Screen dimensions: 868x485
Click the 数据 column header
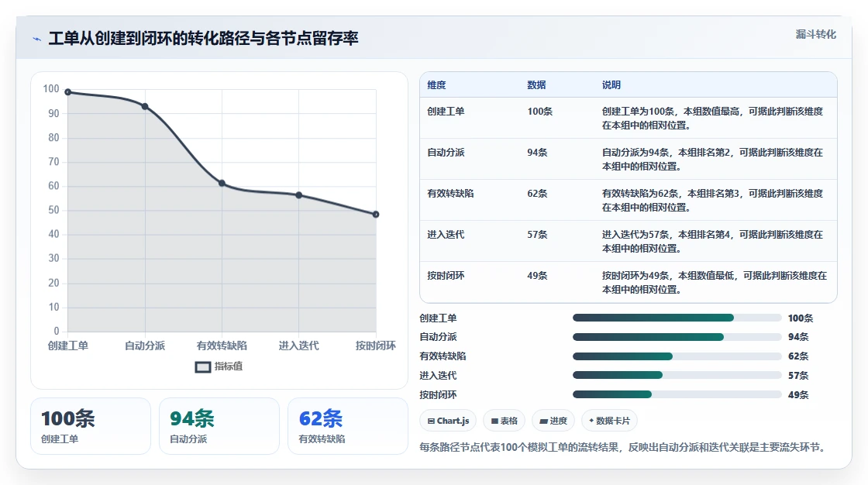pos(536,85)
